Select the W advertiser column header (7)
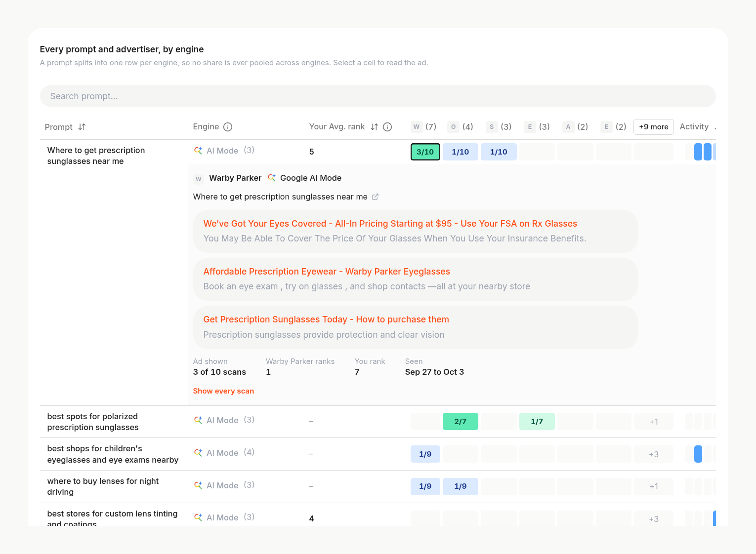The image size is (756, 554). pos(424,127)
